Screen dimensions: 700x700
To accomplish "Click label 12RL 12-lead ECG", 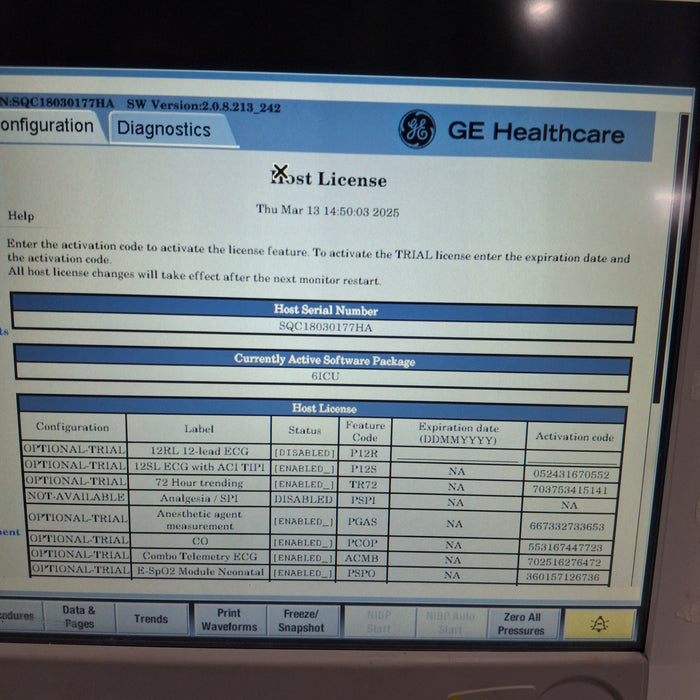I will (x=199, y=451).
